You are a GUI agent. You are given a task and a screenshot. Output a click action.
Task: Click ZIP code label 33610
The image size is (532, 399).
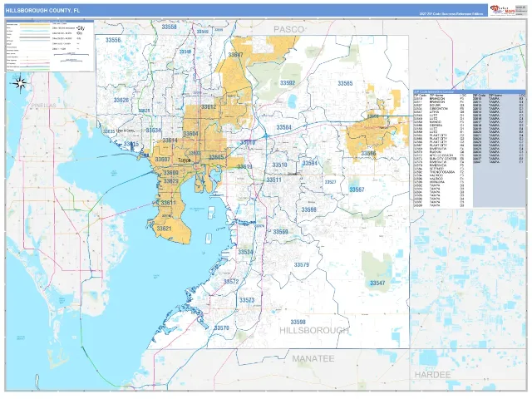click(x=248, y=142)
